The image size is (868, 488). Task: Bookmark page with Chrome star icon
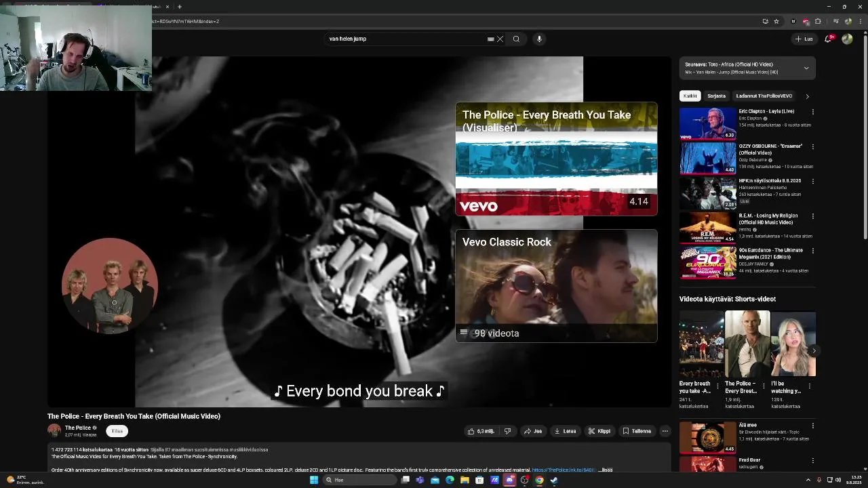tap(776, 21)
